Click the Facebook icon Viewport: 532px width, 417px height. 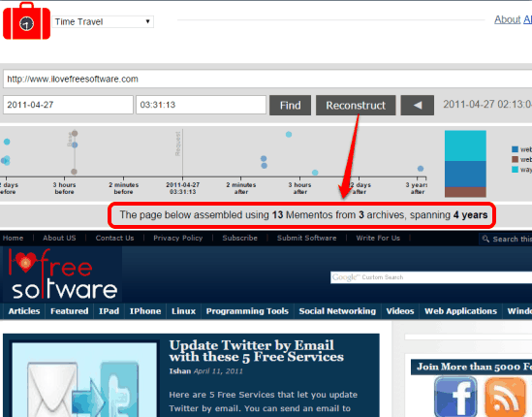[455, 397]
